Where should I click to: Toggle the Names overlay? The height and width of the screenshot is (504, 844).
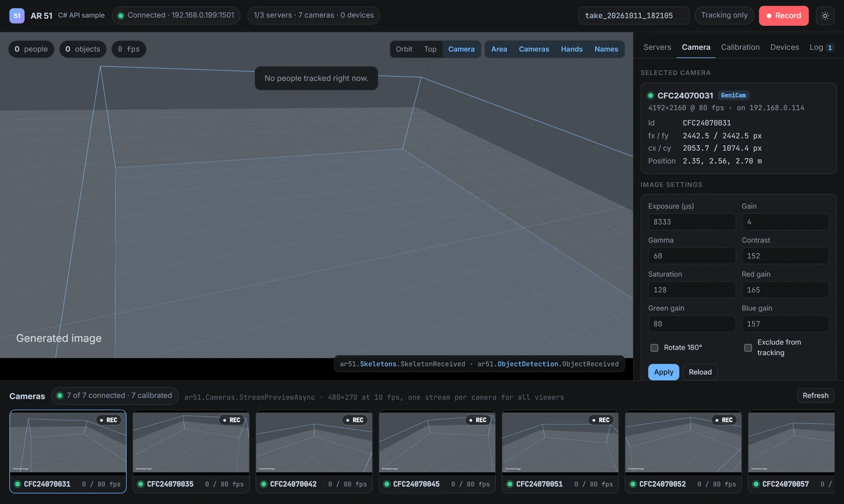(606, 49)
